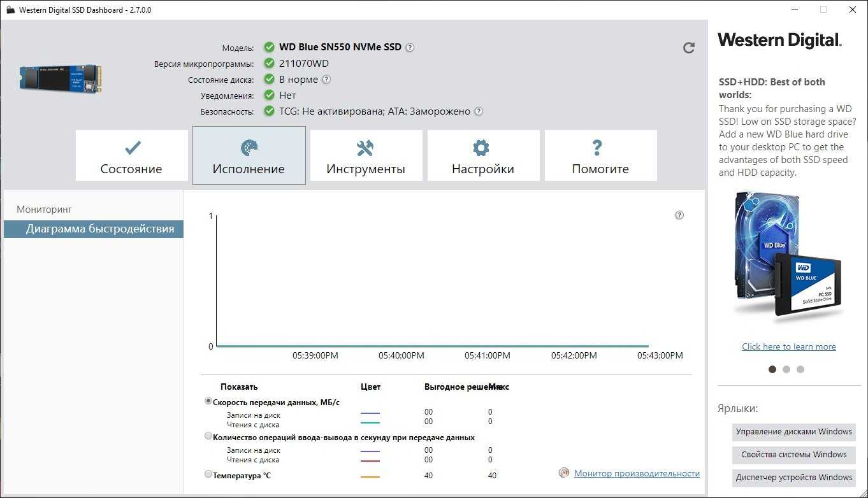
Task: Select 'Количество операций ввода-вывода' radio button
Action: (x=208, y=436)
